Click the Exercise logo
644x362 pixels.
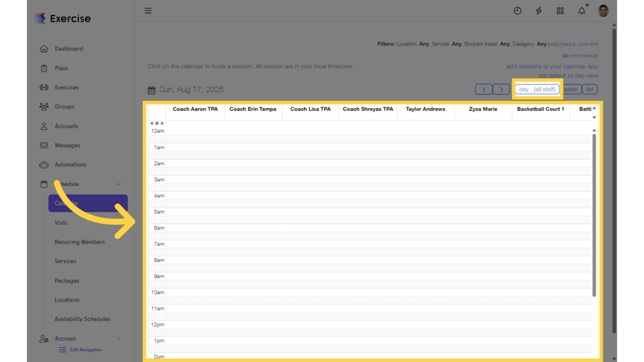(x=63, y=18)
